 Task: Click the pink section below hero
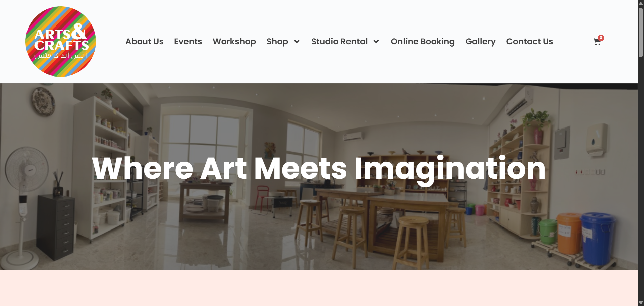click(319, 288)
